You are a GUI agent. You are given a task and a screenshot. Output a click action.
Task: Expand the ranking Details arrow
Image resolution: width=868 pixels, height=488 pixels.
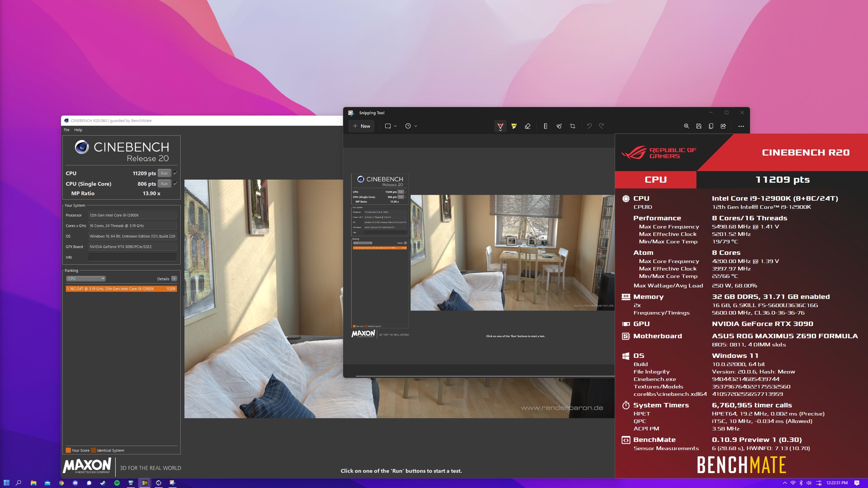point(174,279)
